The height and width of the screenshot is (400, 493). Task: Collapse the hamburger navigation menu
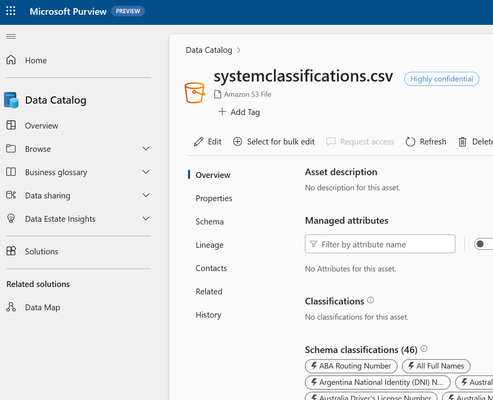[11, 36]
